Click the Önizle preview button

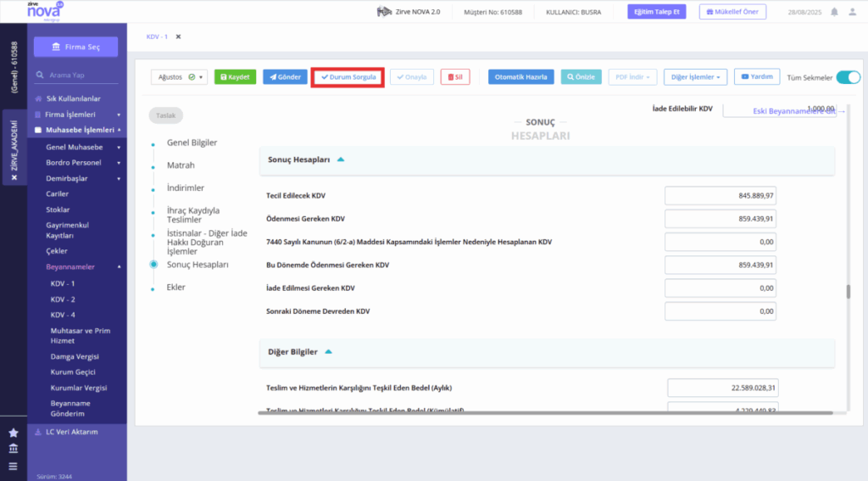(x=581, y=77)
